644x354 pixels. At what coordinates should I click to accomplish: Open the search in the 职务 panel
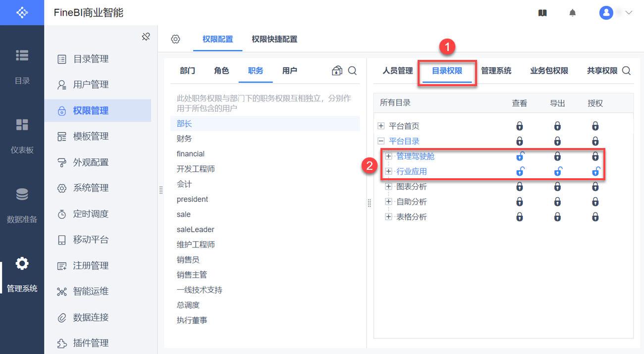tap(352, 71)
